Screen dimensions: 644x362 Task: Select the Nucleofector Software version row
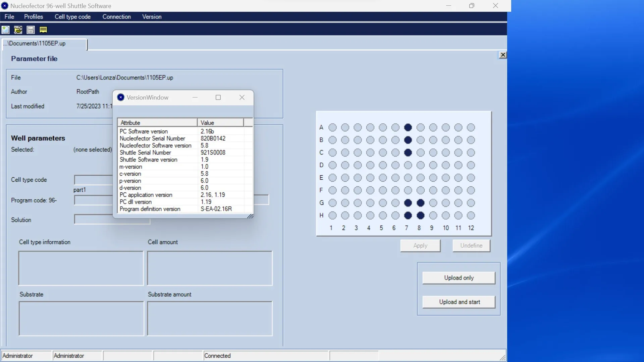185,145
